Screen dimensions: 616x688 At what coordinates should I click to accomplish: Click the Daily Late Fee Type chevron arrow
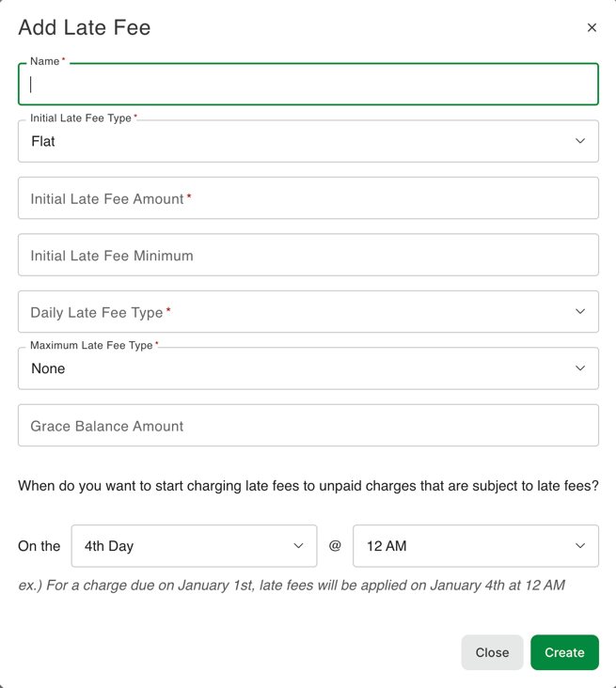pos(580,312)
